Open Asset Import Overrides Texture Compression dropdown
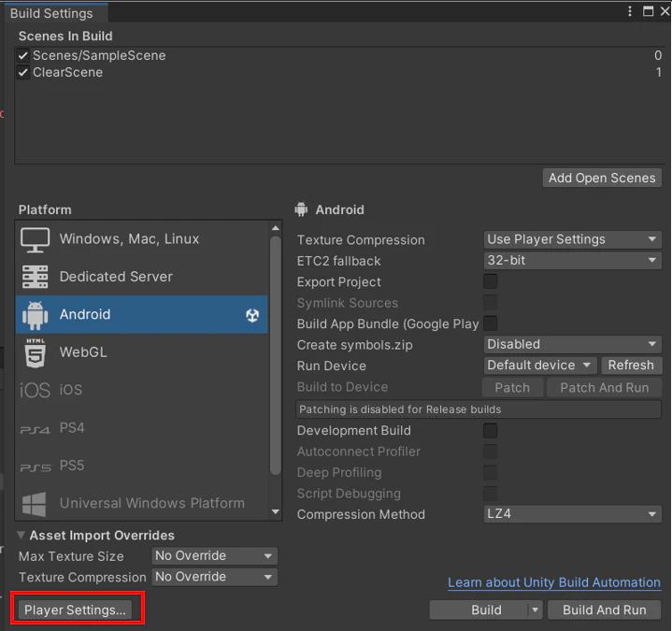This screenshot has width=672, height=631. [214, 577]
